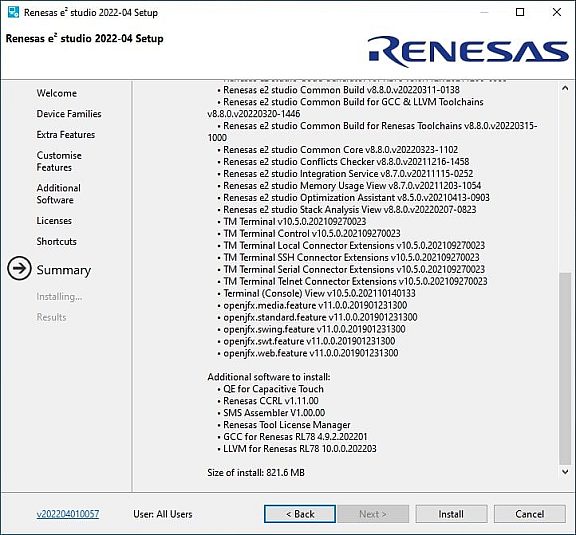Click the scroll down arrow

coord(565,471)
